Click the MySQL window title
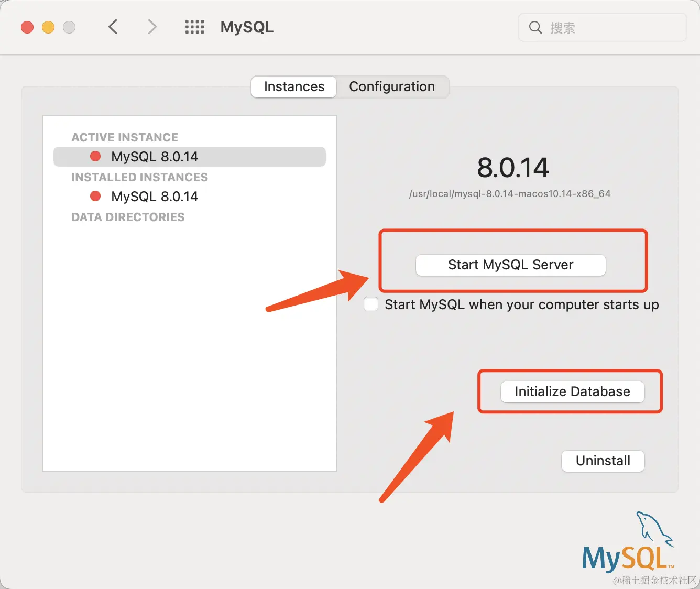The height and width of the screenshot is (589, 700). click(x=247, y=27)
